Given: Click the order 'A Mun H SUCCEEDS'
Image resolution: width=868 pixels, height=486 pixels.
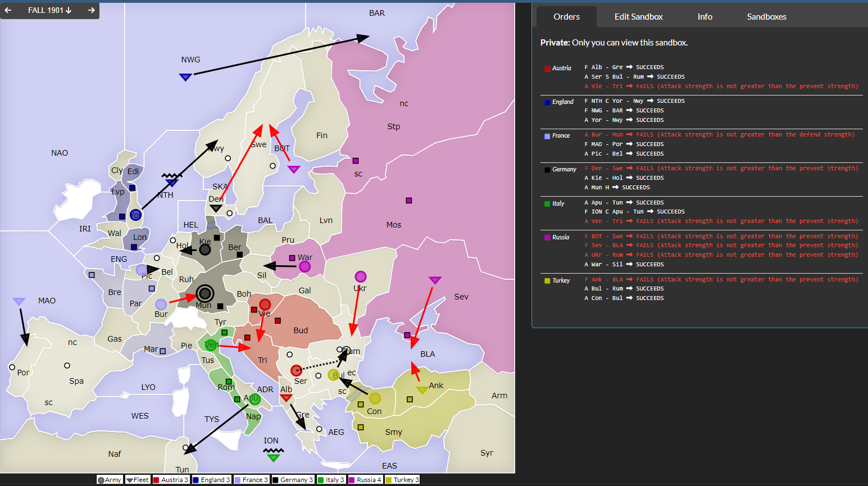Looking at the screenshot, I should (617, 188).
